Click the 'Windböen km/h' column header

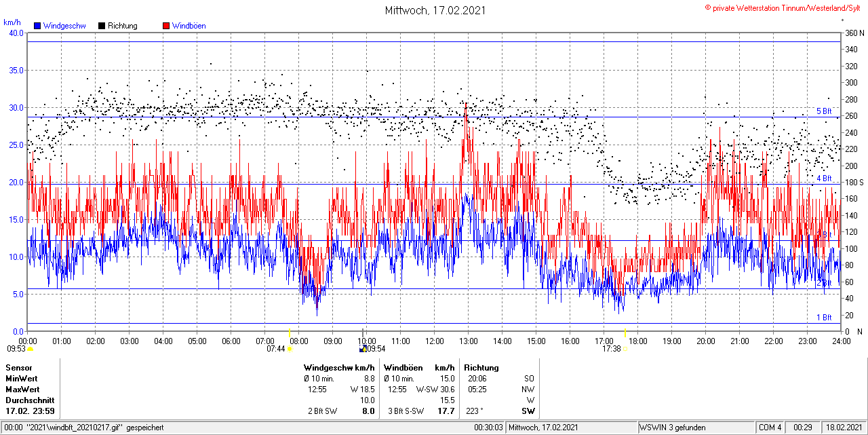pos(419,368)
